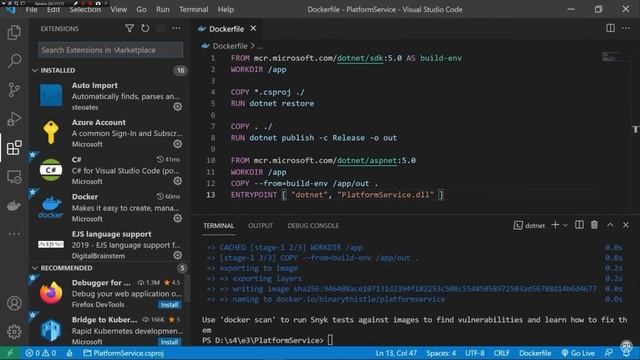
Task: Collapse the RECOMMENDED extensions section
Action: point(35,268)
